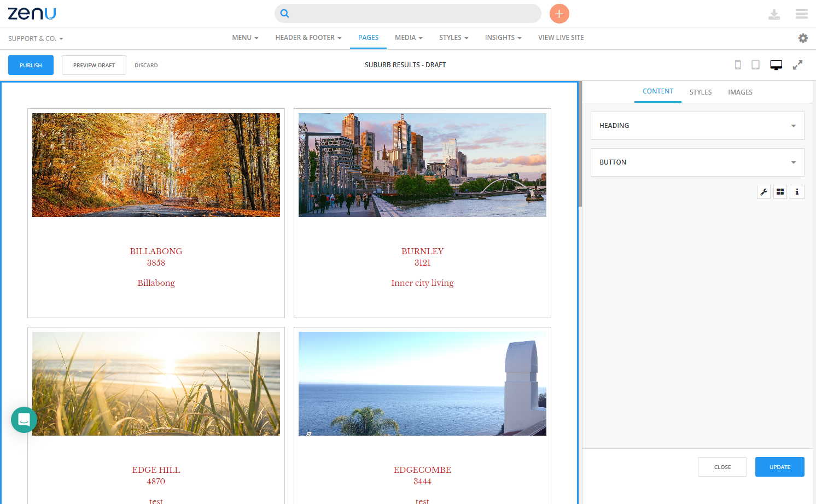The height and width of the screenshot is (504, 816).
Task: Switch to the IMAGES tab
Action: tap(740, 92)
